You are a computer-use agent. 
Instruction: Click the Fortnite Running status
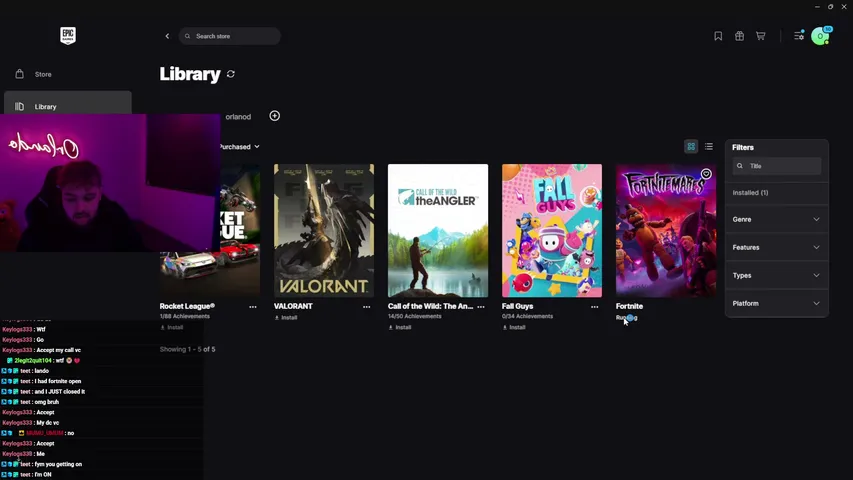pyautogui.click(x=627, y=318)
